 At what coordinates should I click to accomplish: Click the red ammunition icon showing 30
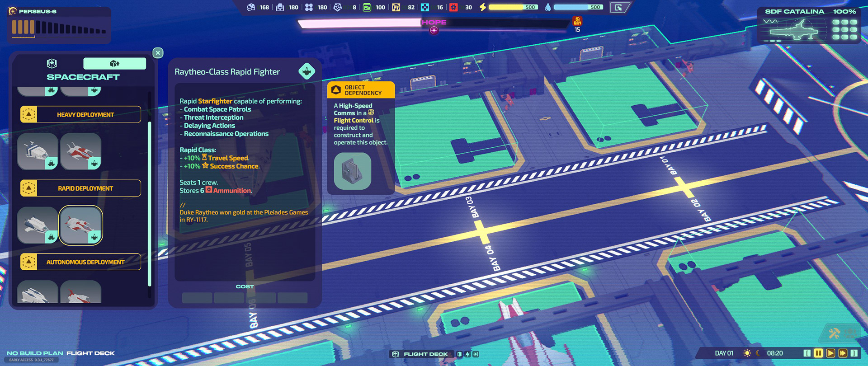(453, 7)
